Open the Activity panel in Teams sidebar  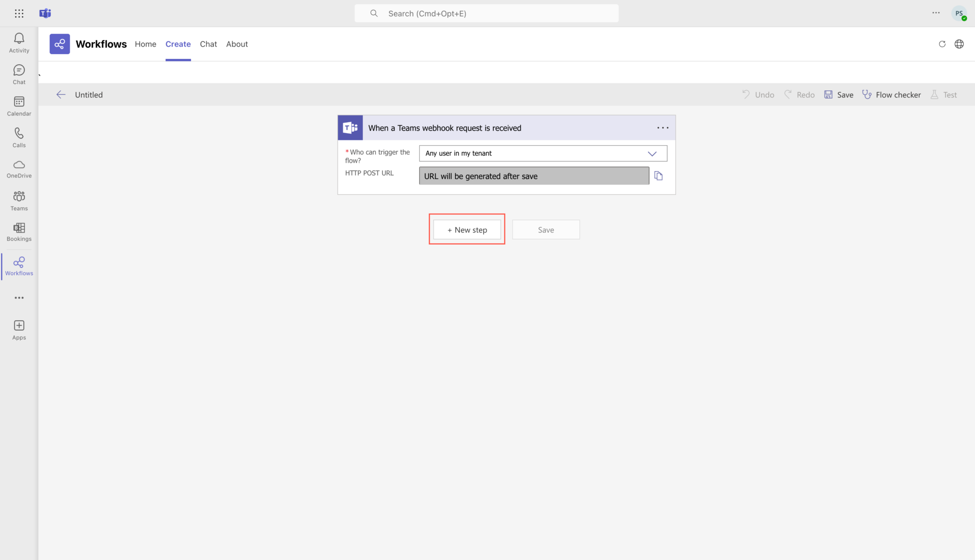[19, 42]
